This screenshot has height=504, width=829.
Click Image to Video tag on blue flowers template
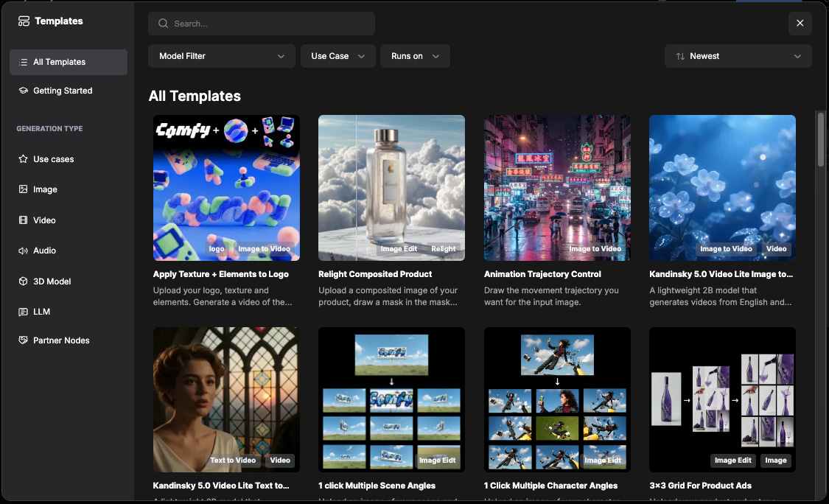click(x=726, y=248)
